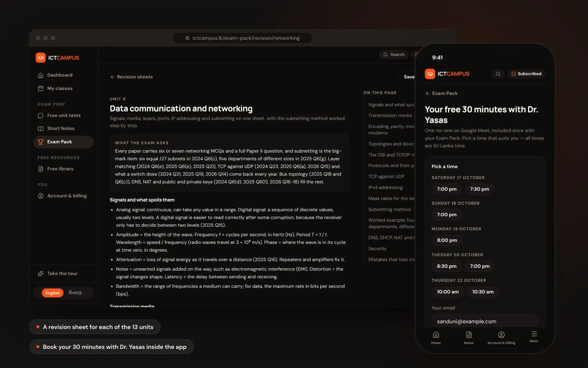
Task: Click the Account & billing user icon in sidebar
Action: click(41, 196)
